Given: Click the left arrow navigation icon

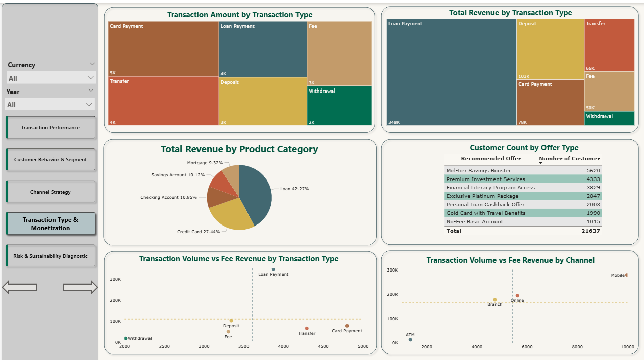Looking at the screenshot, I should click(x=19, y=287).
